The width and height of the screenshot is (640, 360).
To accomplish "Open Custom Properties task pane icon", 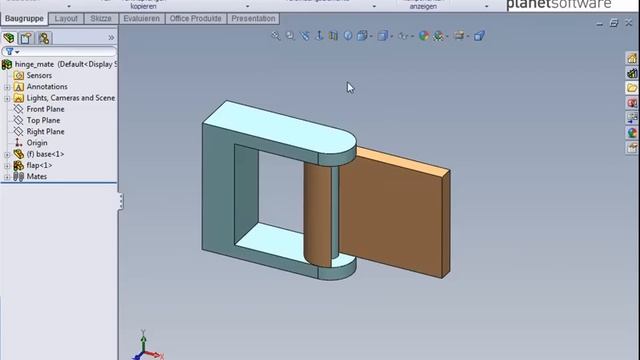I will [632, 147].
